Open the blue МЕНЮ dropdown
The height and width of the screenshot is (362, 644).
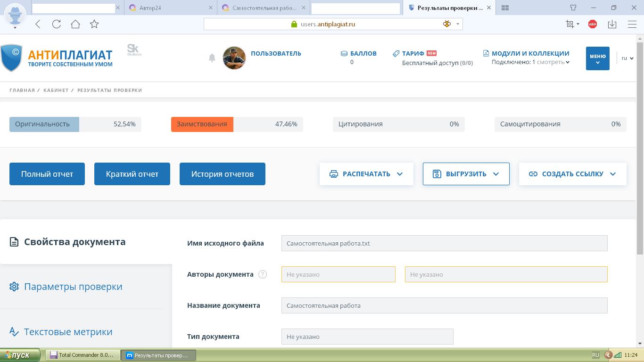597,58
